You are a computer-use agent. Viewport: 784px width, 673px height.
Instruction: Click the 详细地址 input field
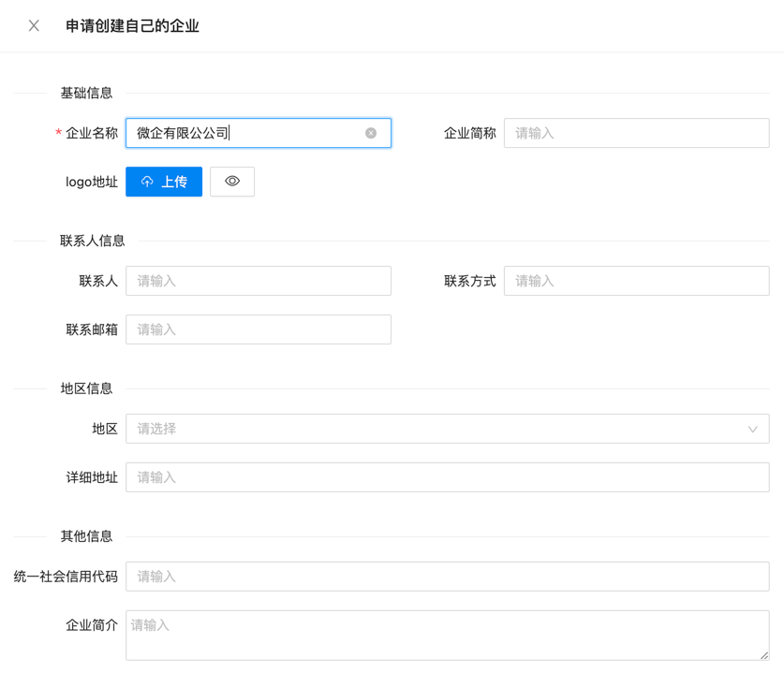(447, 477)
